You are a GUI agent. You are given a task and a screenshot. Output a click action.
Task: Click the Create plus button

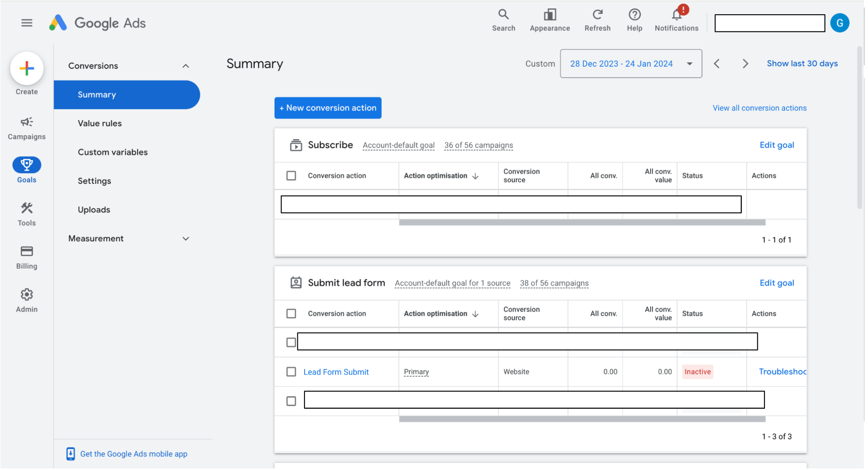pos(26,68)
